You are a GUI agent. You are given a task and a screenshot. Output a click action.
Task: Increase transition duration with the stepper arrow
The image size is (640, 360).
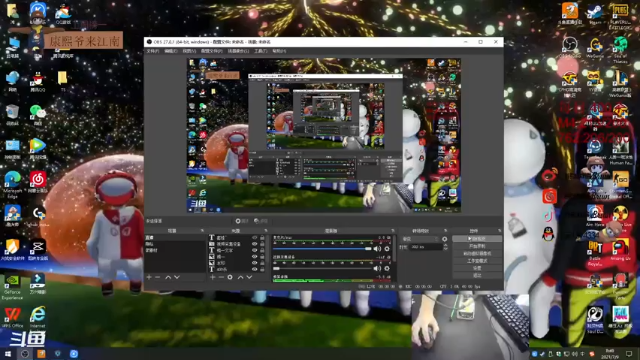(x=445, y=245)
